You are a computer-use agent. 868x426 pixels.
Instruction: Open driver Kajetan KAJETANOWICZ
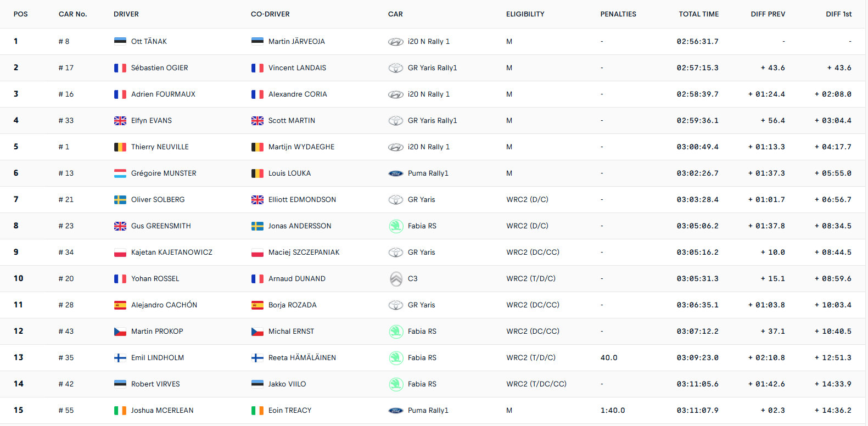pos(172,253)
